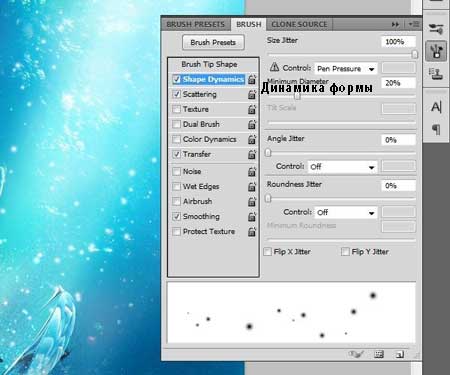Screen dimensions: 450x375
Task: Uncheck the Scattering checkbox
Action: coord(177,94)
